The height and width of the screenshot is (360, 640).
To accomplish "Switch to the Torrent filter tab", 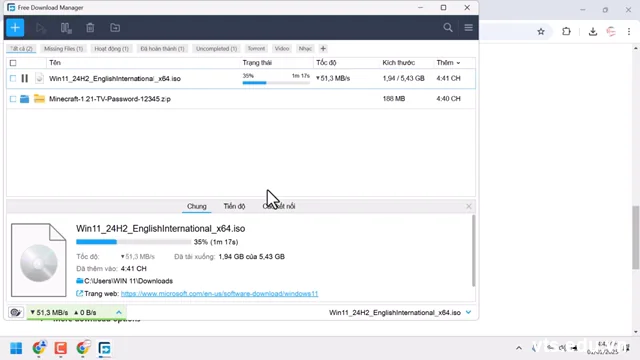I will click(x=256, y=49).
